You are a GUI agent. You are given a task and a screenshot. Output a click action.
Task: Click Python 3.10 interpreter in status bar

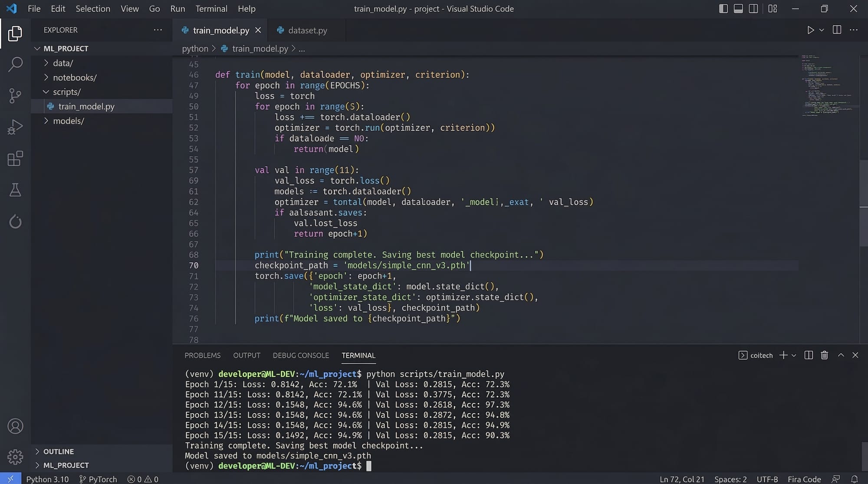(x=47, y=479)
